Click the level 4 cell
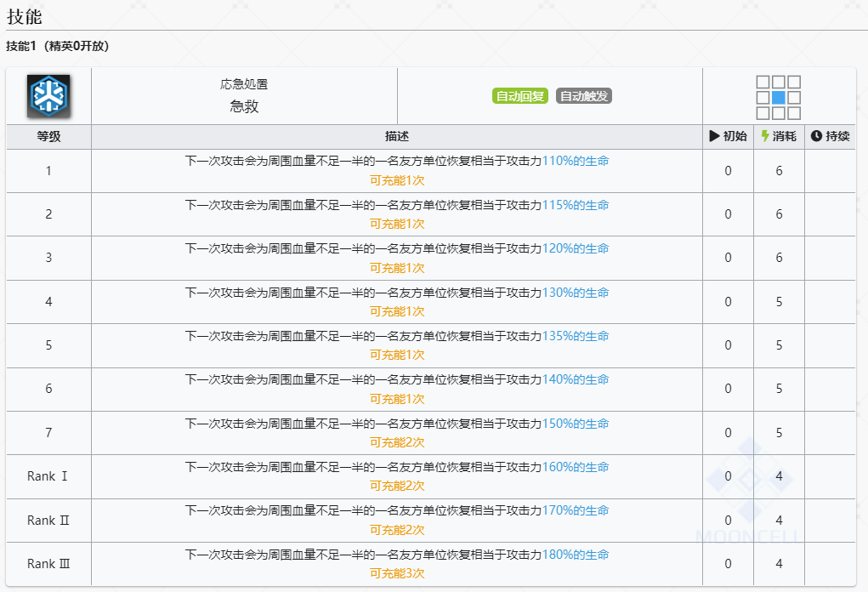This screenshot has width=868, height=592. (x=48, y=302)
